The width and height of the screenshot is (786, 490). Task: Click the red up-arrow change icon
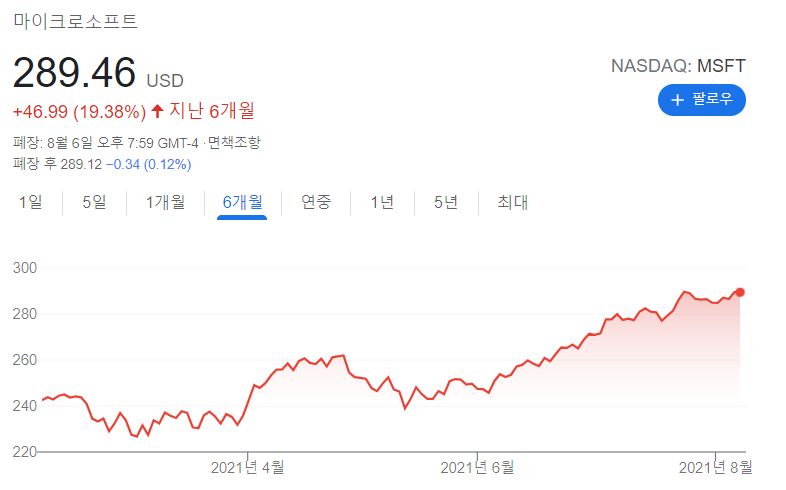157,111
